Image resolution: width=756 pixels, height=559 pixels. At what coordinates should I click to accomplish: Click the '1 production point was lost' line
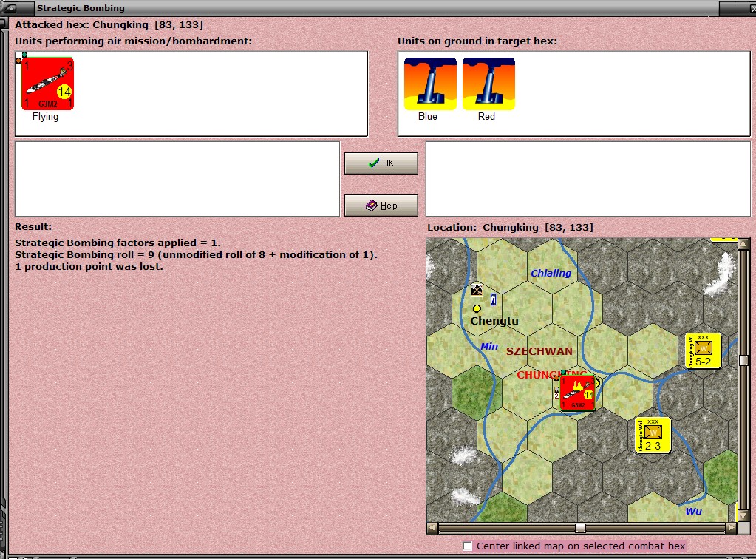click(x=89, y=267)
